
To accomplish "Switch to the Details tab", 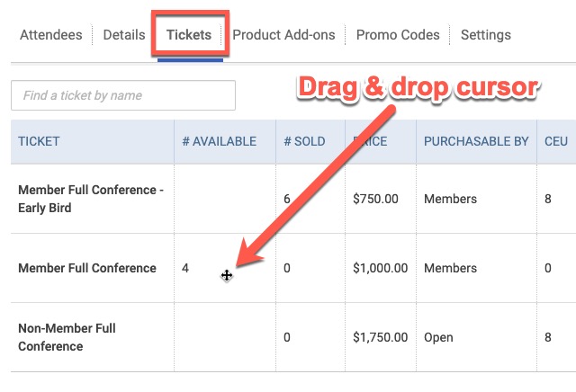I will (124, 35).
